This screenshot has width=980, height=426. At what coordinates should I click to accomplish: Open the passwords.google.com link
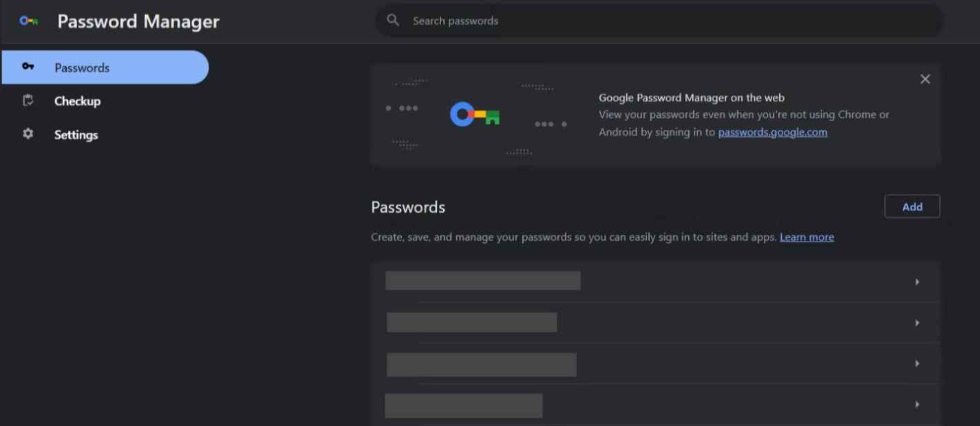pos(772,131)
